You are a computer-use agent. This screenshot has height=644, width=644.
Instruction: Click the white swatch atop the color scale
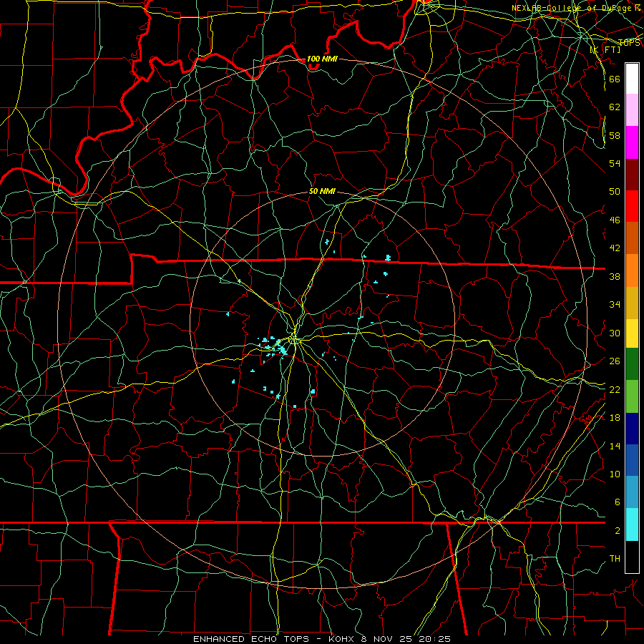(632, 79)
